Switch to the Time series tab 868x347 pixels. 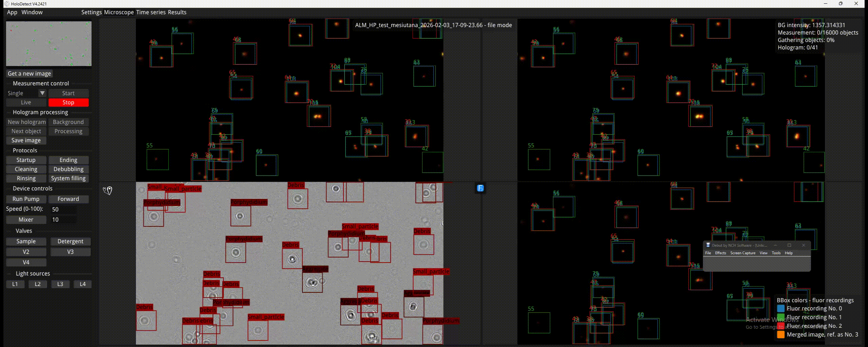(x=151, y=12)
